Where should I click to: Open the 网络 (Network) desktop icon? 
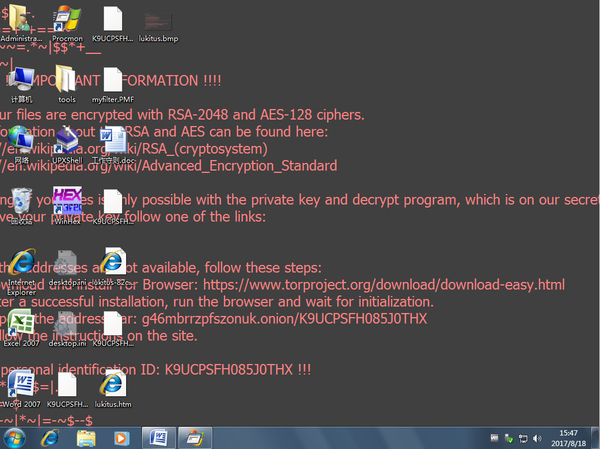coord(21,140)
